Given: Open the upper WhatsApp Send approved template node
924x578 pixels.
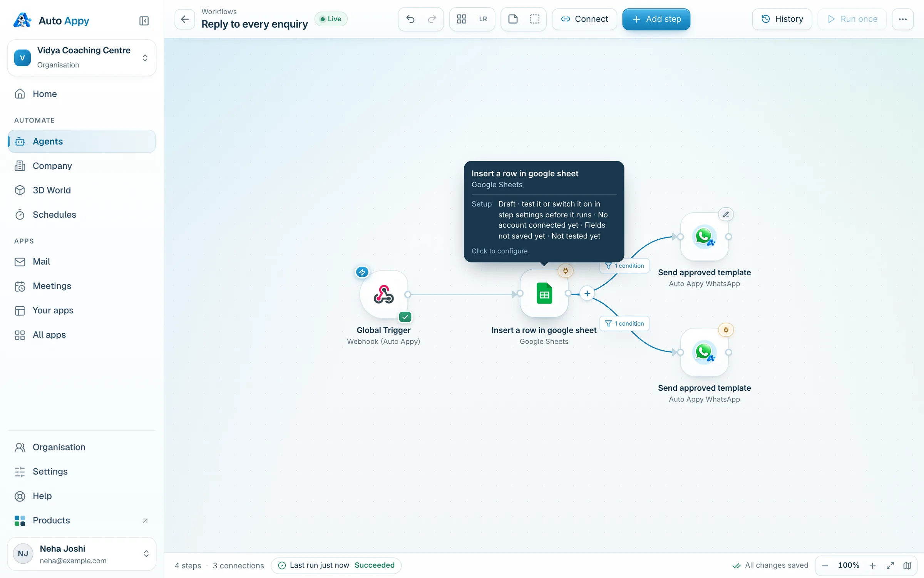Looking at the screenshot, I should pyautogui.click(x=704, y=237).
